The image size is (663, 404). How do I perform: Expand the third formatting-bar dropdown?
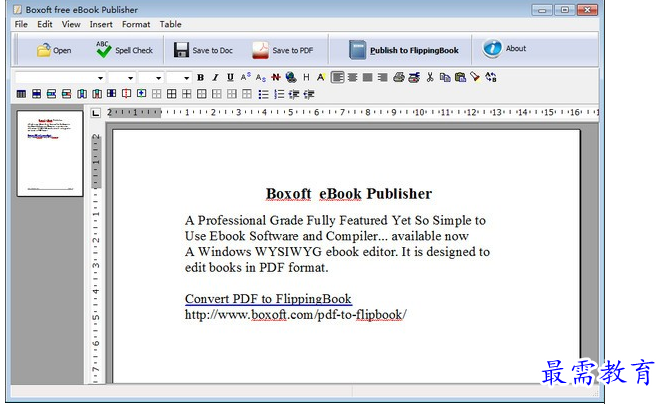158,78
